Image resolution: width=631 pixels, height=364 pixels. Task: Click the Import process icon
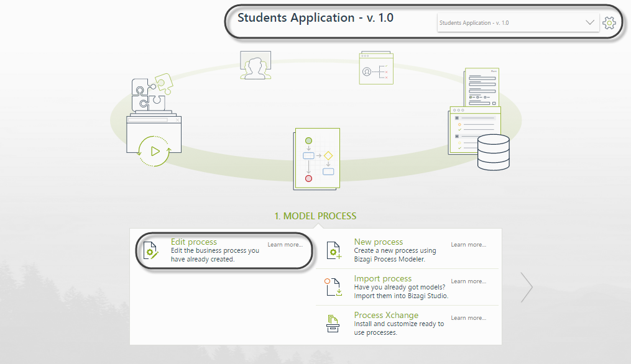[x=334, y=287]
